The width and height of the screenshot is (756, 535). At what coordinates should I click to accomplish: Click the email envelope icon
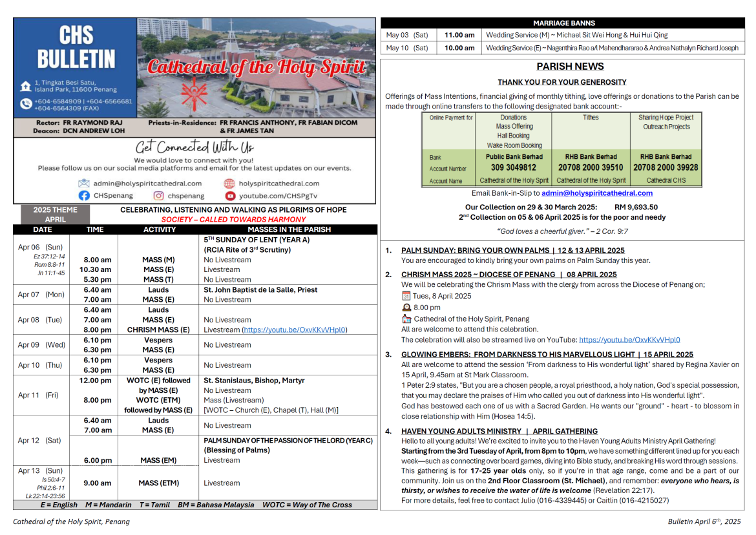point(84,183)
